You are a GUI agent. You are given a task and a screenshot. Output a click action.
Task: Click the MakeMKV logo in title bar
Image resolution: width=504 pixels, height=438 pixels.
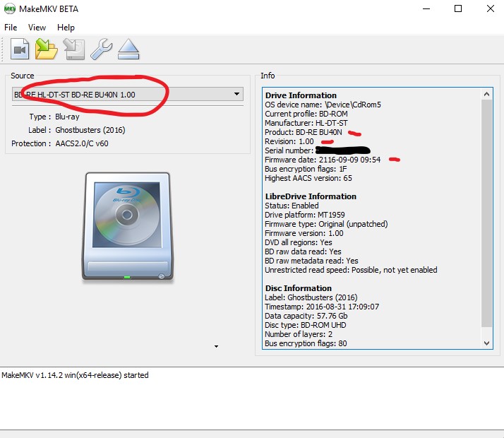pos(10,9)
